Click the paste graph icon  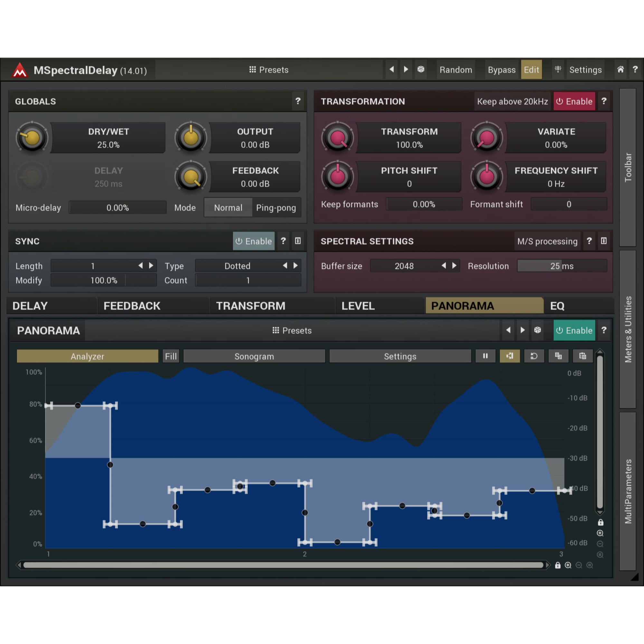coord(583,356)
